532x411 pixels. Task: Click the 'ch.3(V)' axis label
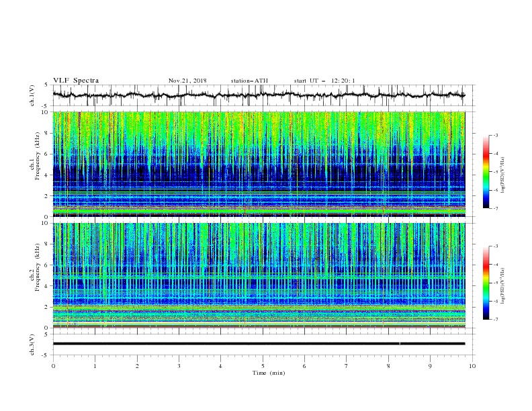click(x=32, y=345)
